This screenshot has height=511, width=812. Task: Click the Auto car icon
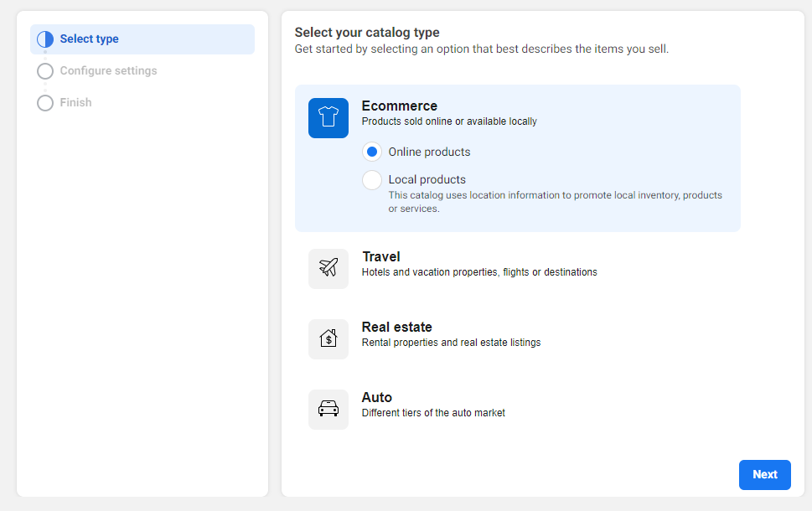click(328, 410)
